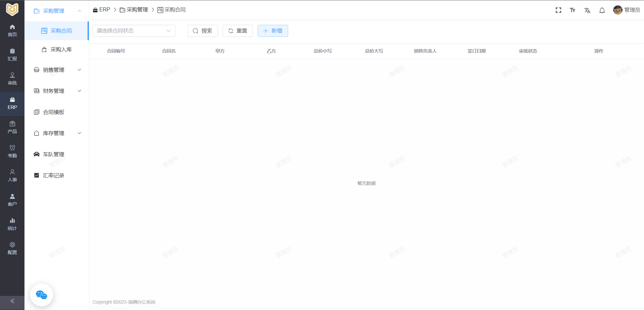Open font size settings icon
This screenshot has height=310, width=644.
click(x=573, y=10)
